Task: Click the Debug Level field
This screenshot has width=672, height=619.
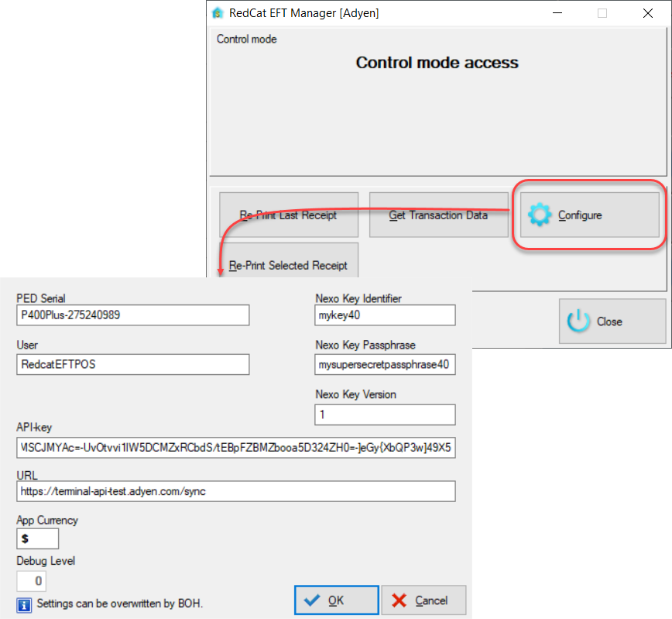Action: coord(31,581)
